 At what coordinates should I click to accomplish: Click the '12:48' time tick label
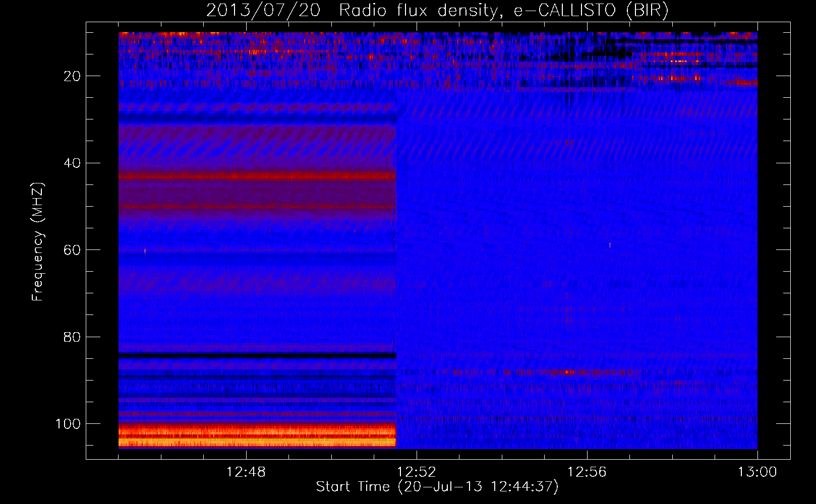246,472
